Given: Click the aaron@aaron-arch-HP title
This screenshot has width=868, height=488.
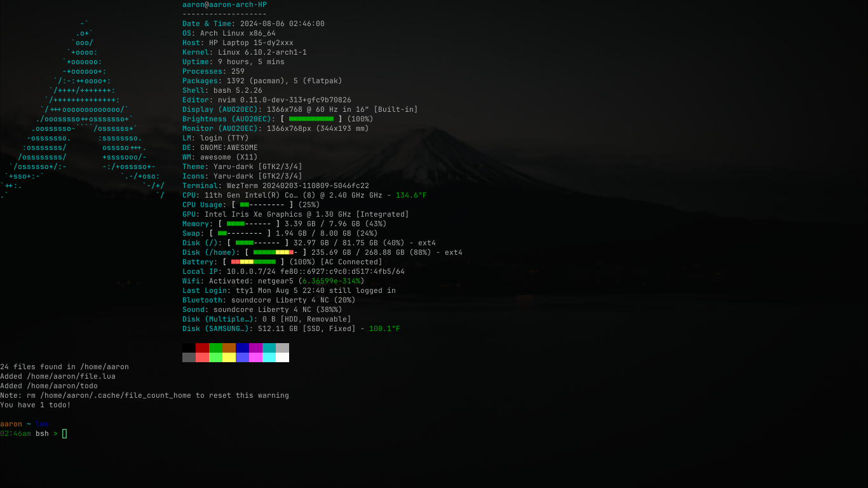Looking at the screenshot, I should tap(224, 4).
